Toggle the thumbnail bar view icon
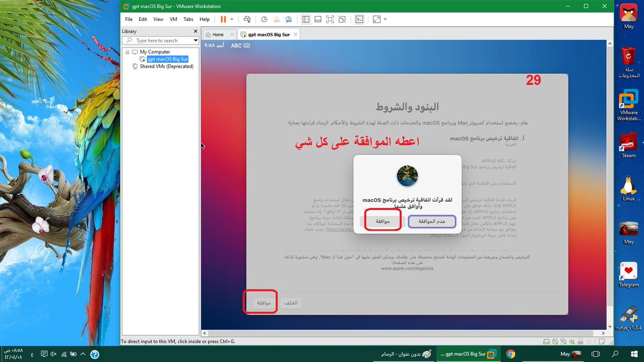 point(318,19)
